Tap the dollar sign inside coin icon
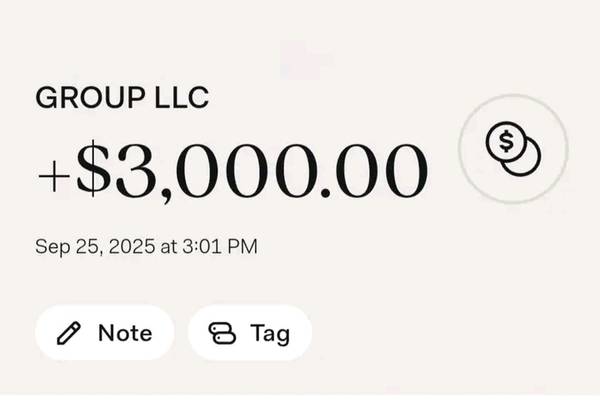 [506, 143]
